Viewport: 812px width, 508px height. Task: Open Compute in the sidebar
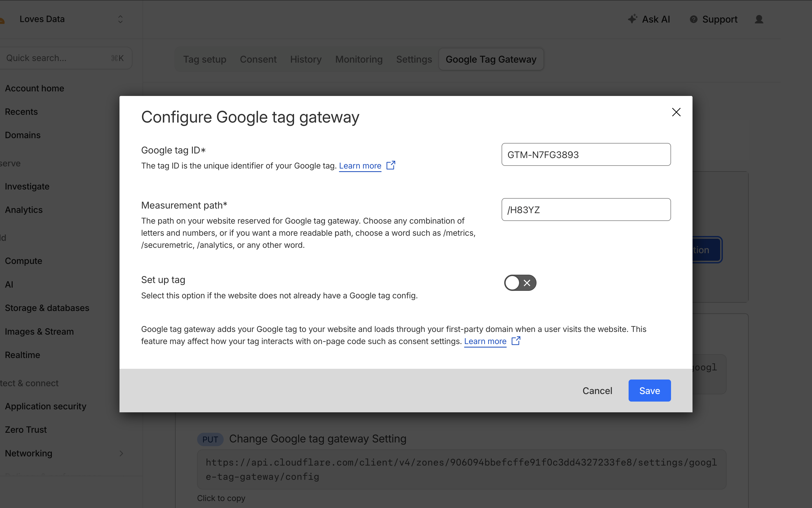click(x=23, y=261)
